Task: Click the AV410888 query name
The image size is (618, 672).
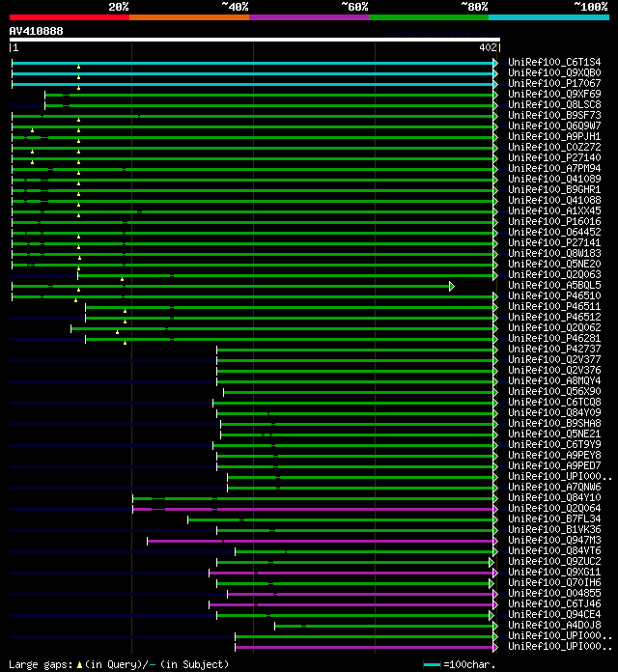Action: pos(36,31)
